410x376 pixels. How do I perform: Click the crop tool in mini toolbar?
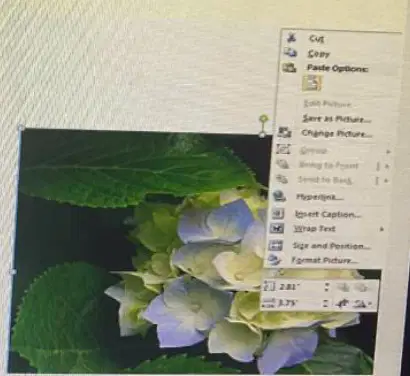pos(342,304)
